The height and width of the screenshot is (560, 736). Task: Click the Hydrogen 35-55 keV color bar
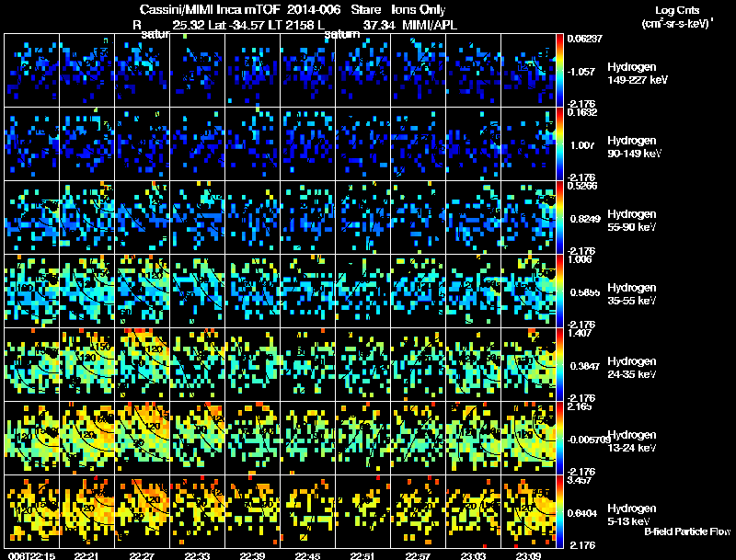pos(559,291)
